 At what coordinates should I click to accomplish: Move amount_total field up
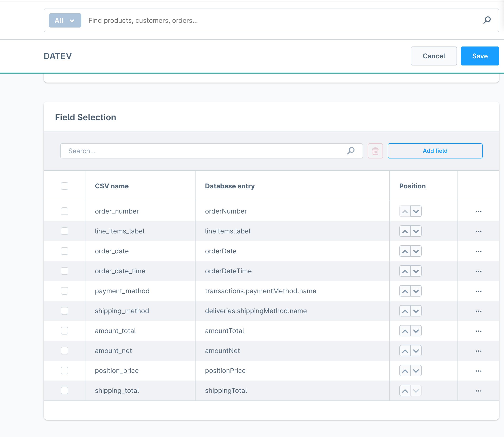click(405, 331)
